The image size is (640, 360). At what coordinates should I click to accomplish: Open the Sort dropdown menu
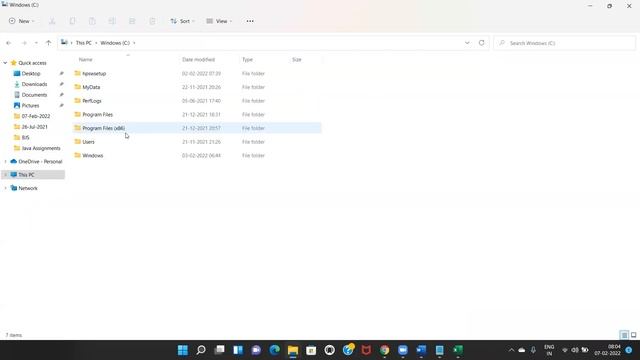click(x=182, y=21)
